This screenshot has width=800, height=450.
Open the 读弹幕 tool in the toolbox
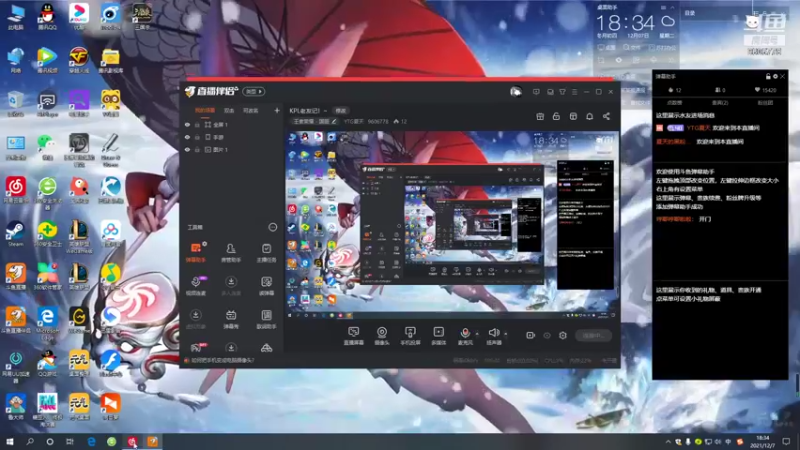266,286
